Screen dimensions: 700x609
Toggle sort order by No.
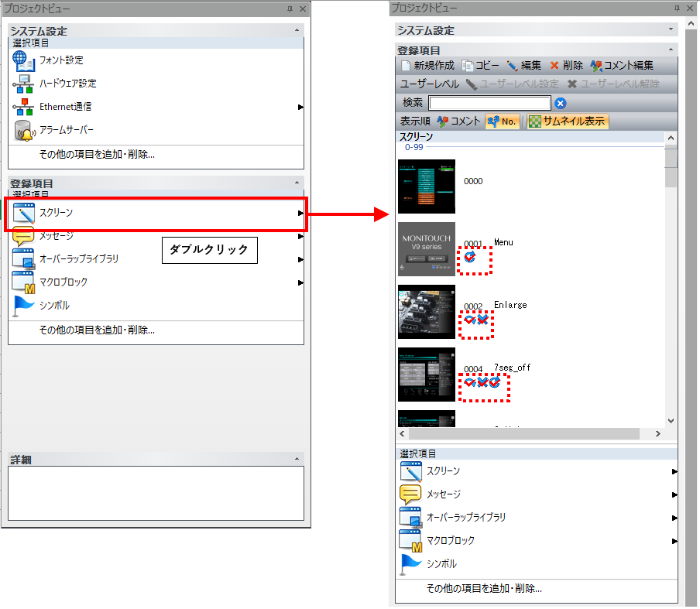pos(502,121)
